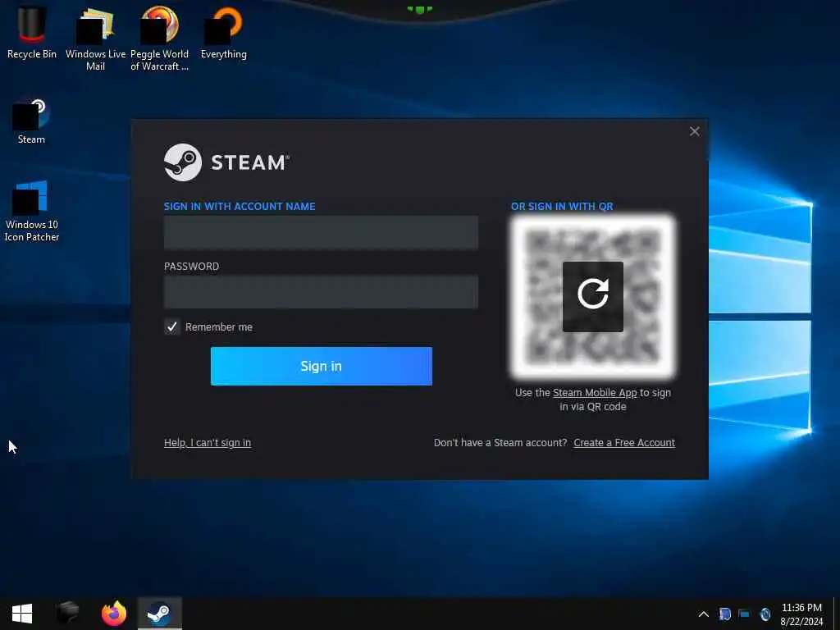Click the black cube taskbar icon

[x=68, y=614]
